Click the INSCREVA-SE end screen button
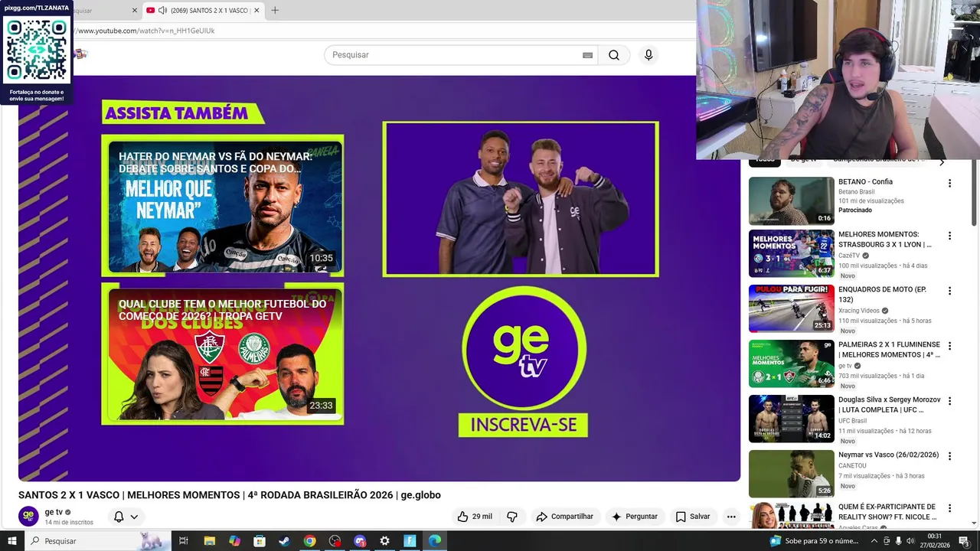 tap(523, 425)
